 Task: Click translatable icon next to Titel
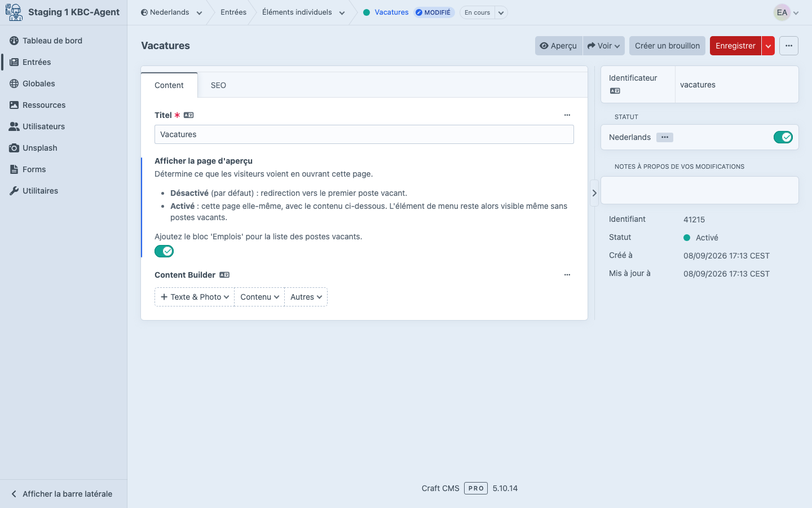pos(189,115)
